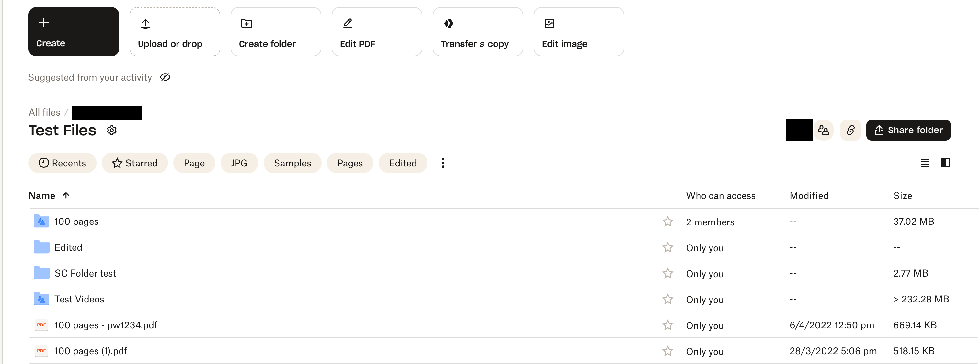Open the manage members icon button
980x364 pixels.
tap(823, 131)
